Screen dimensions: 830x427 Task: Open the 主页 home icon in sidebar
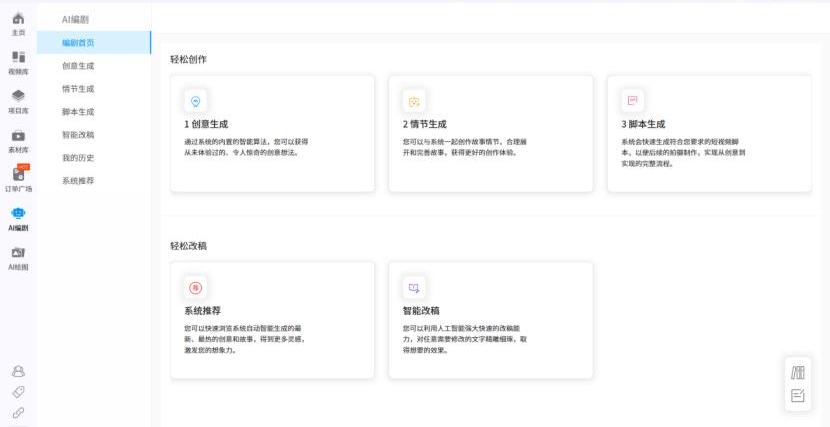[x=18, y=19]
